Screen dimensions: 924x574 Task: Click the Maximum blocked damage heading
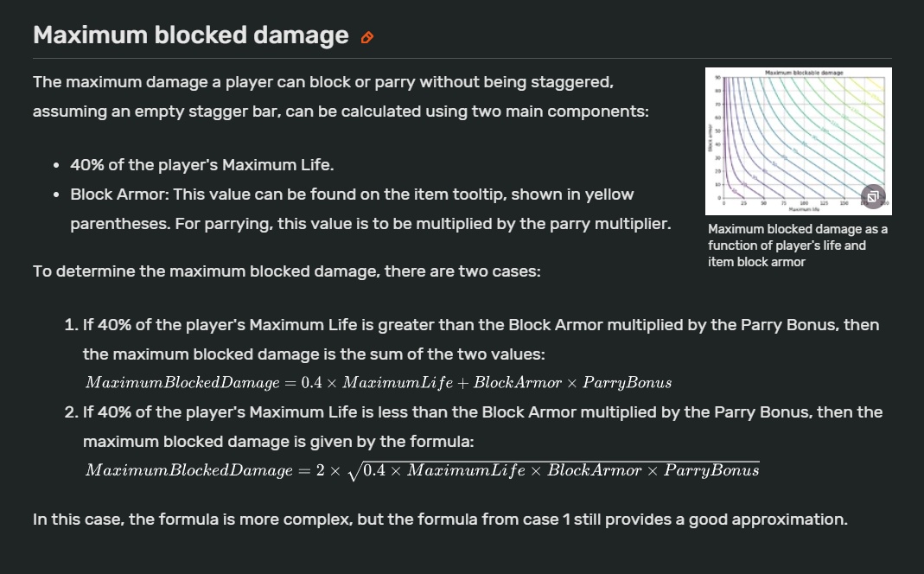tap(191, 35)
